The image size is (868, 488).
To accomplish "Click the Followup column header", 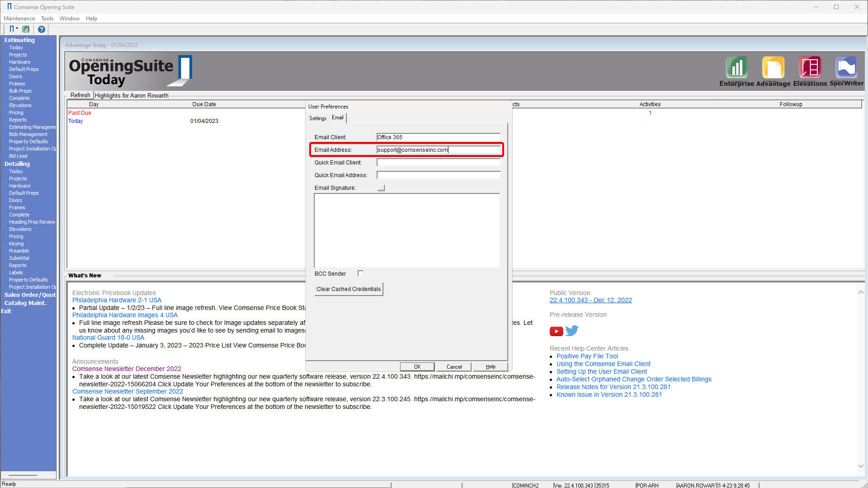I will point(791,104).
